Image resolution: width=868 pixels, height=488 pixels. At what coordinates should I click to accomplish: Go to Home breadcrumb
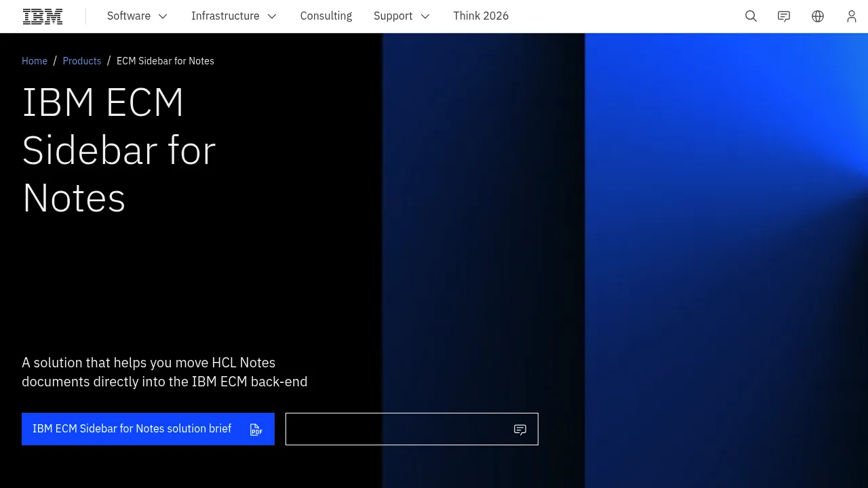point(35,61)
